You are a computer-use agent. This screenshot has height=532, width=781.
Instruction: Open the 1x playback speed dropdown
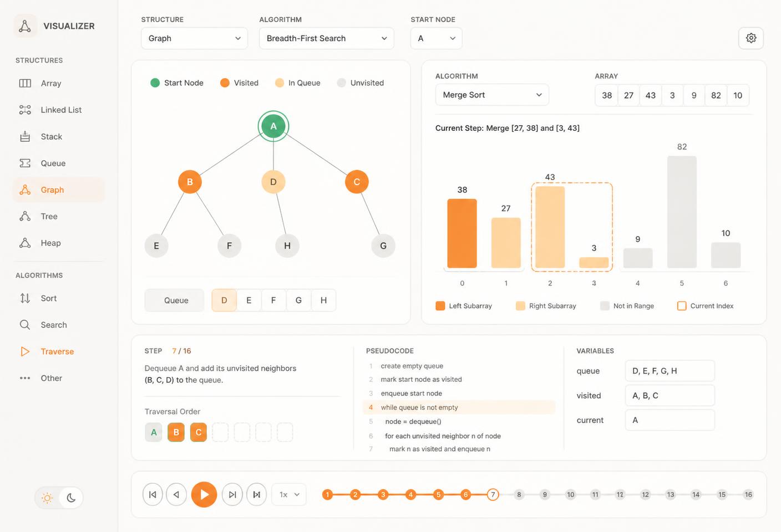point(289,494)
